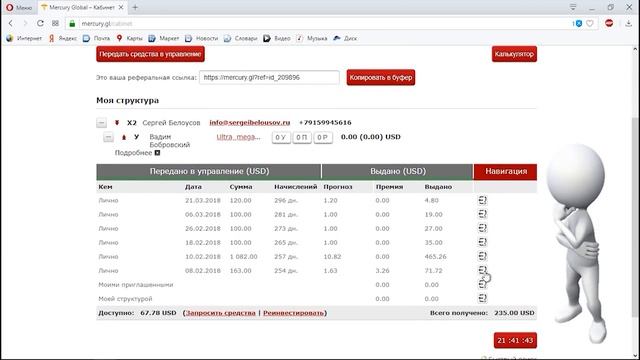Open the Музыка bookmark
640x360 pixels.
point(312,38)
